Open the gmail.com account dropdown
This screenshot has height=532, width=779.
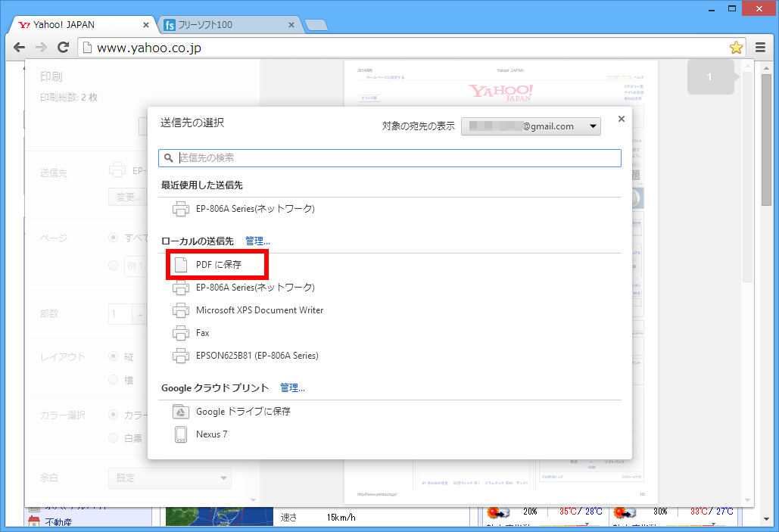[531, 126]
